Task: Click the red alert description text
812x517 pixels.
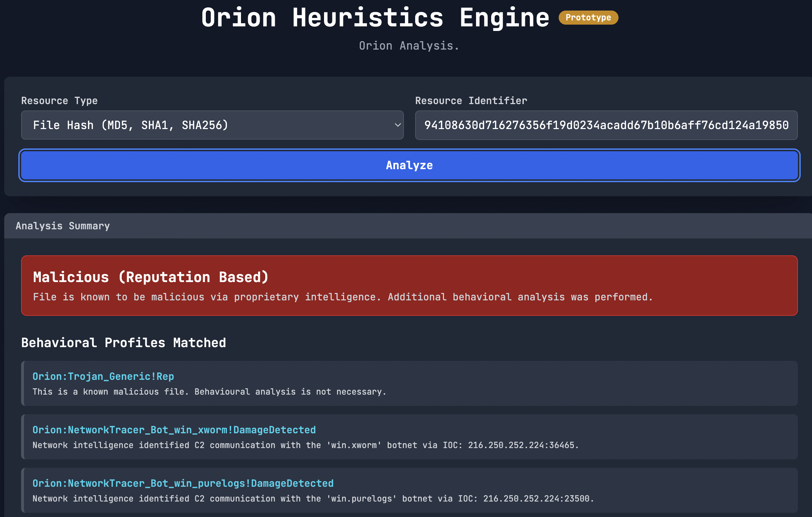Action: pyautogui.click(x=343, y=297)
